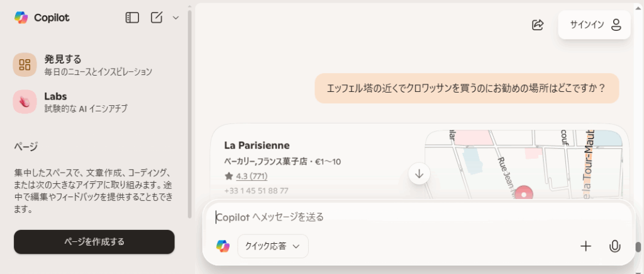Screen dimensions: 644x274
Task: Select the user's croissant question bubble
Action: 467,88
